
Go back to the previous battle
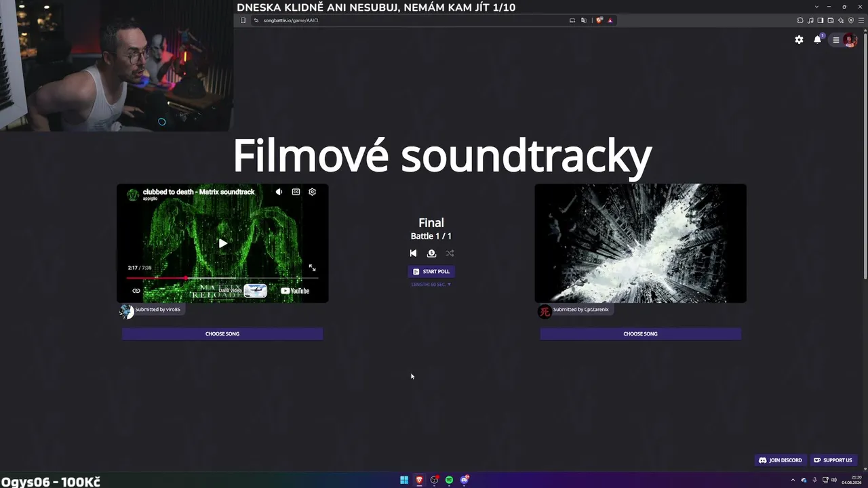click(x=413, y=253)
